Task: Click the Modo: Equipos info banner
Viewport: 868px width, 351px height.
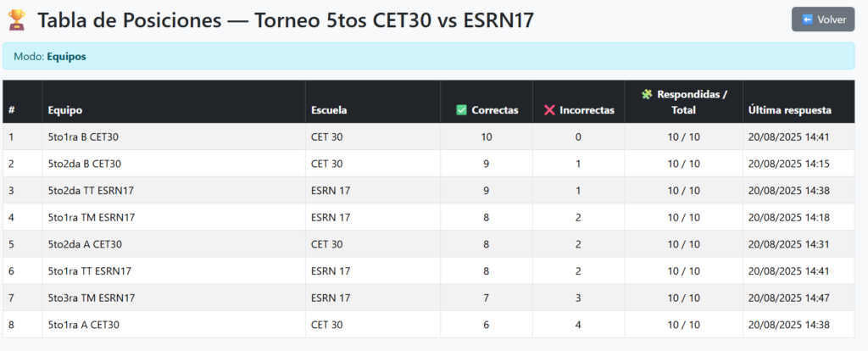Action: click(x=428, y=57)
